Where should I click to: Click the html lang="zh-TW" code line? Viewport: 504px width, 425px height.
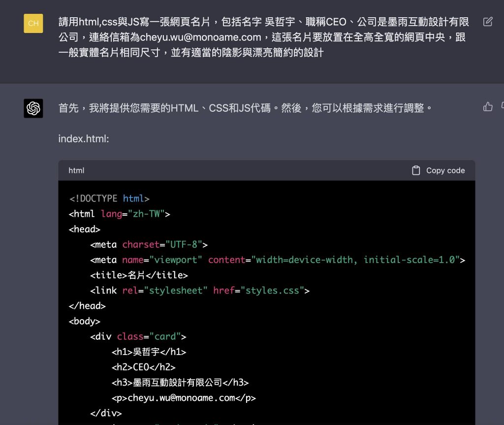pos(120,214)
